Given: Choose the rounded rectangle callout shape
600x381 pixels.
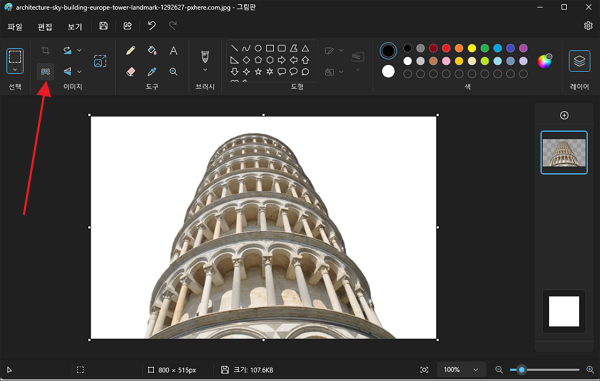Looking at the screenshot, I should click(282, 72).
